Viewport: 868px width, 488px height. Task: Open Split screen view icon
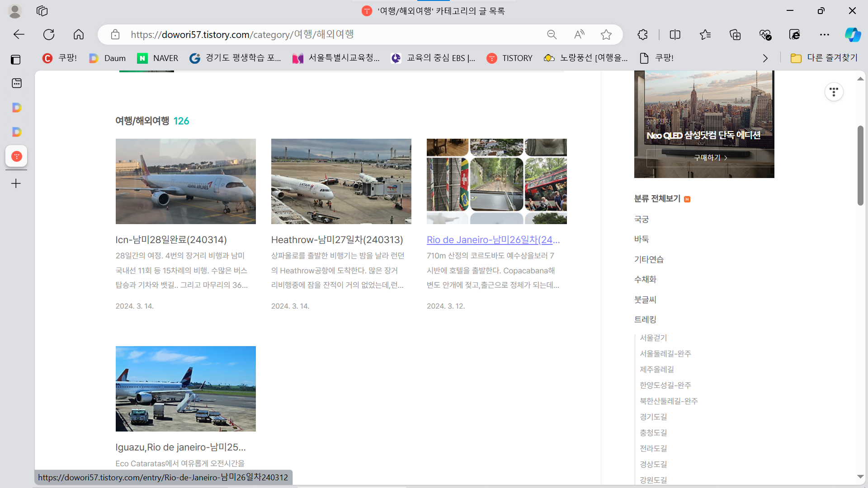pyautogui.click(x=675, y=34)
